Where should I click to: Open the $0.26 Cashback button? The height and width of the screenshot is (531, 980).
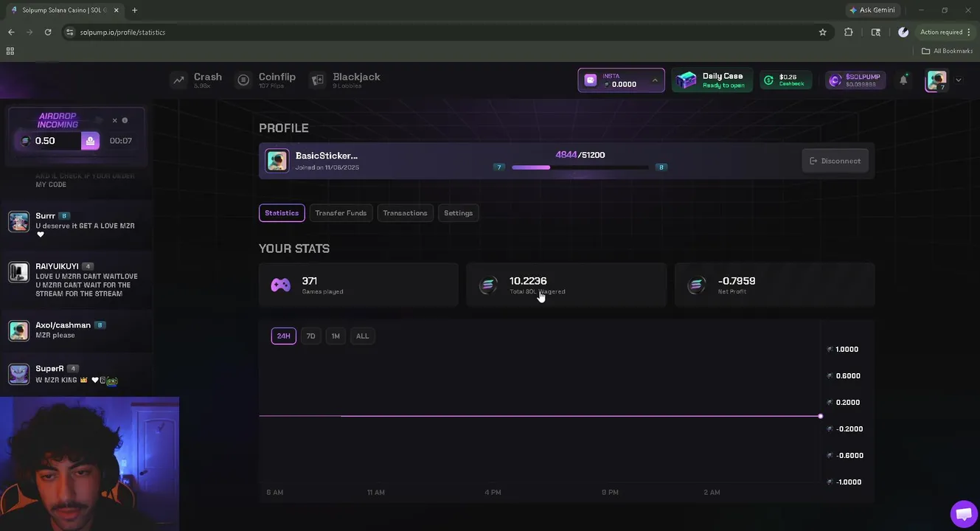click(786, 80)
